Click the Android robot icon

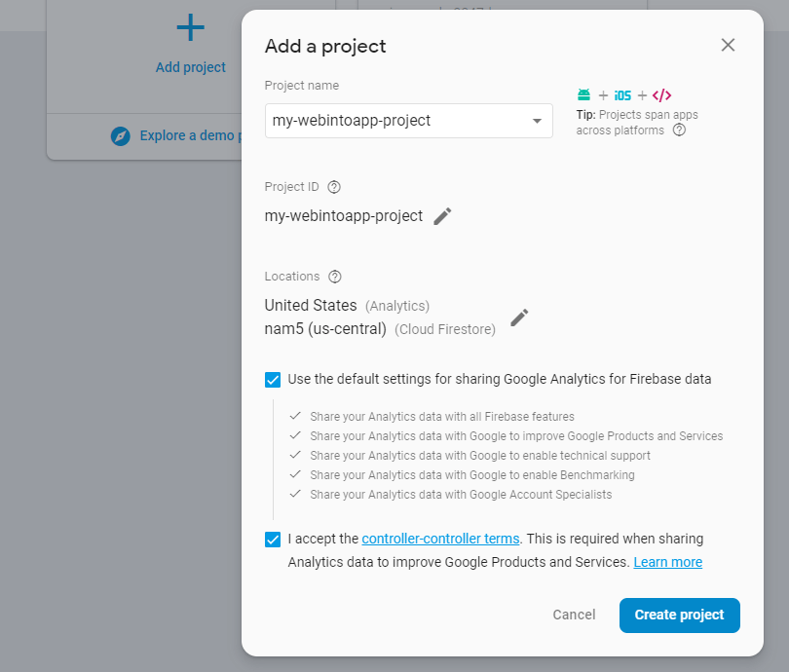[583, 94]
